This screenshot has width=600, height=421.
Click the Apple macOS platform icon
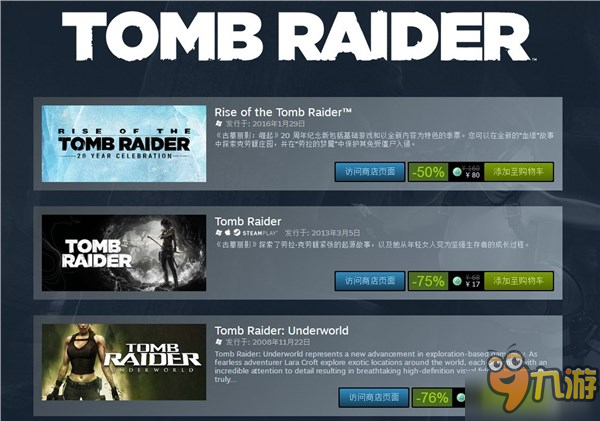(228, 232)
